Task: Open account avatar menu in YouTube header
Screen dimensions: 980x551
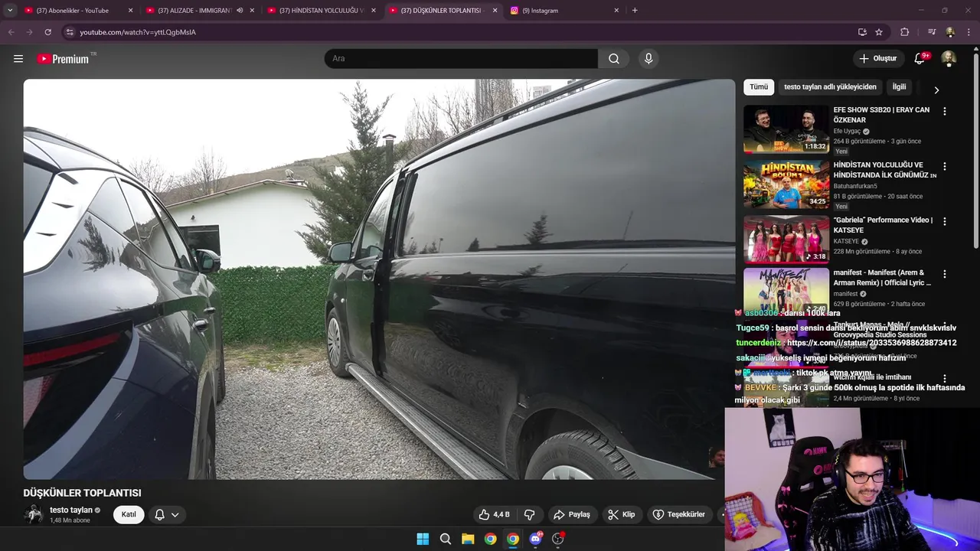Action: [949, 59]
